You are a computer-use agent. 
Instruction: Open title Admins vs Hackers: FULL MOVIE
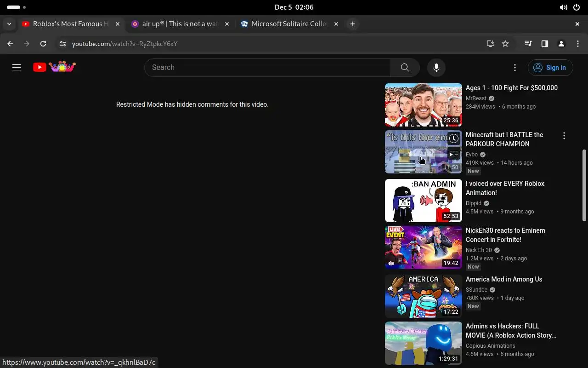click(x=511, y=331)
